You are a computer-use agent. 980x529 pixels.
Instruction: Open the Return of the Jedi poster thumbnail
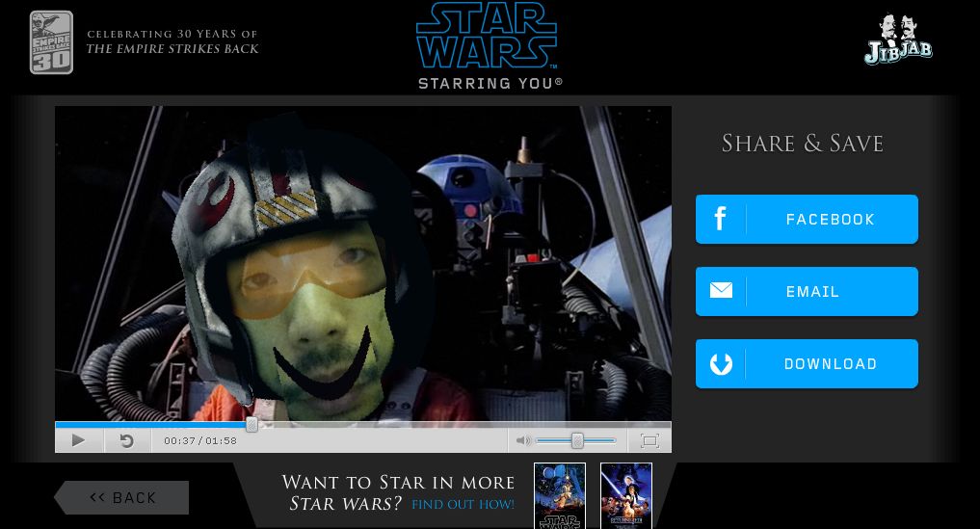626,496
